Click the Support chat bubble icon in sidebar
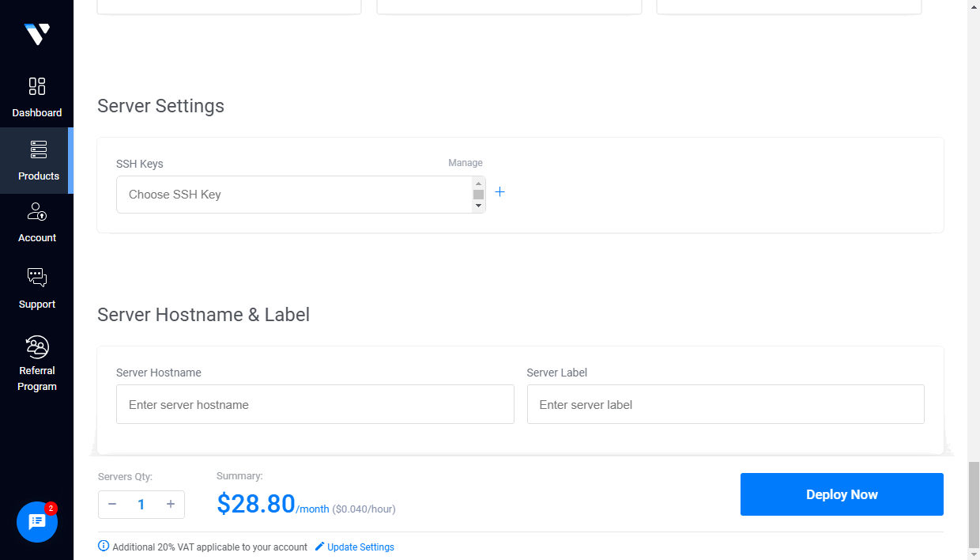This screenshot has width=980, height=560. coord(36,277)
